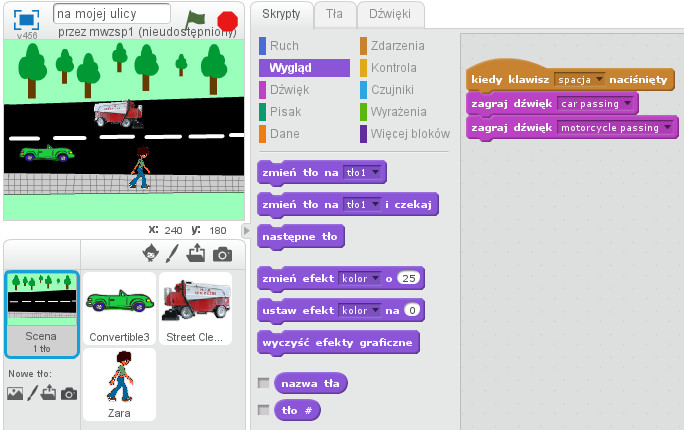Viewport: 684px width, 430px height.
Task: Click the kiedy klawisz naciśnięty hat block
Action: 570,76
